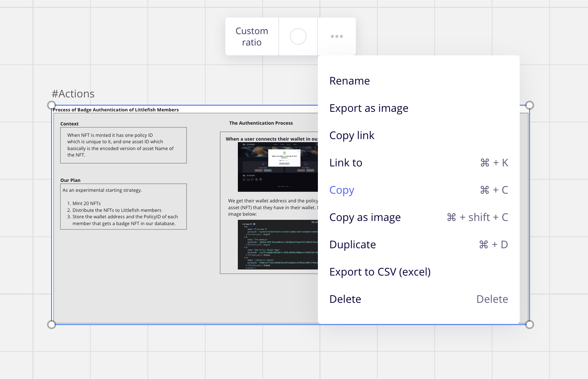Choose Export as image option
The width and height of the screenshot is (588, 379).
tap(368, 108)
